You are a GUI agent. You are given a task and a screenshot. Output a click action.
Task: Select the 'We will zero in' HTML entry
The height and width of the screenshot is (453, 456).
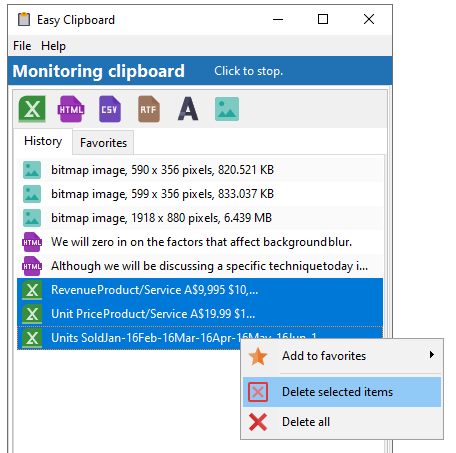200,242
